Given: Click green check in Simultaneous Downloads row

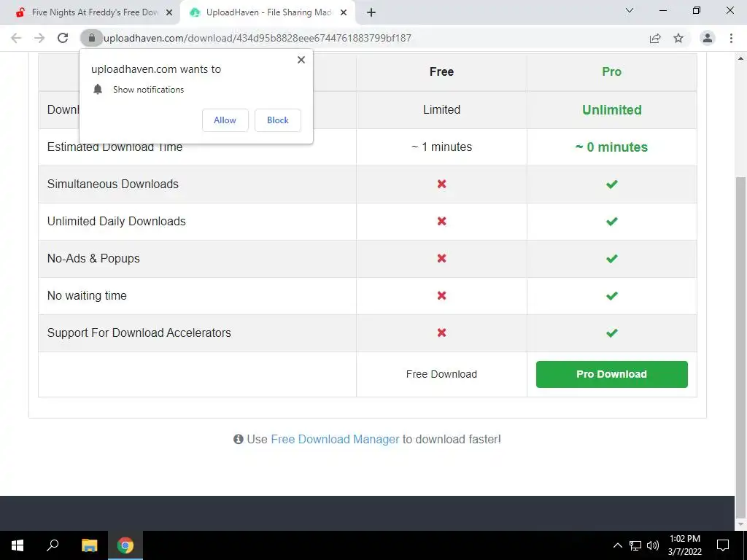Looking at the screenshot, I should 612,184.
